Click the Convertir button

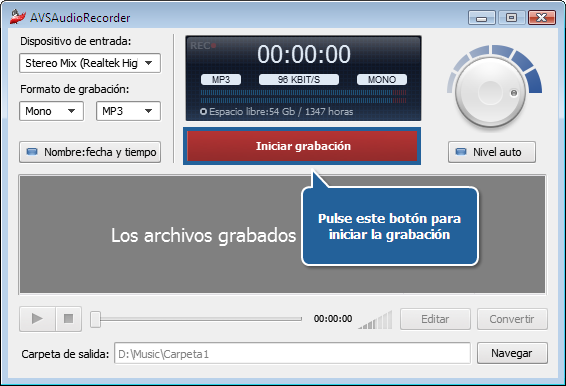(512, 319)
